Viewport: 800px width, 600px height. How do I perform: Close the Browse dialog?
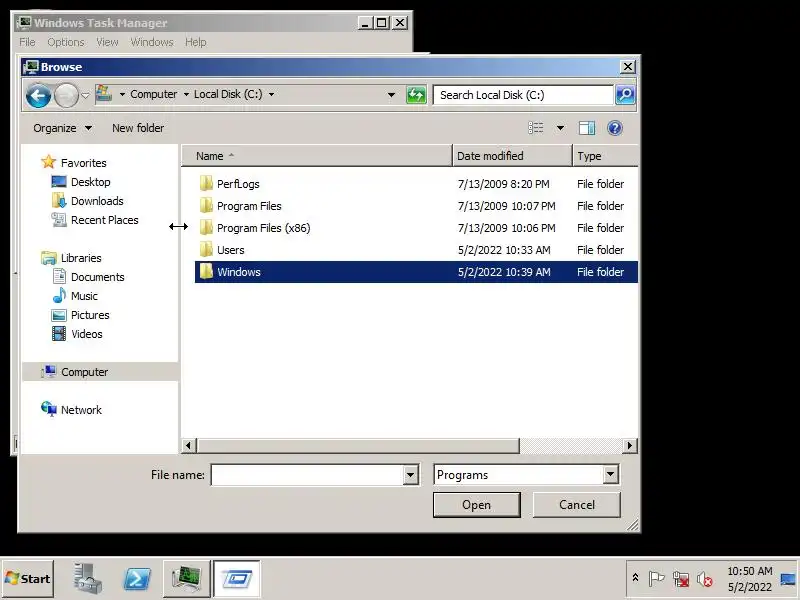(628, 67)
